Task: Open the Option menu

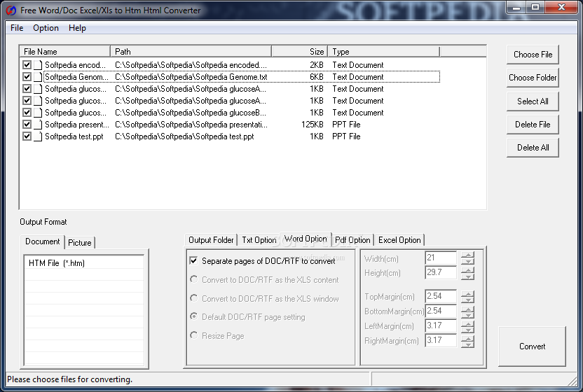Action: point(46,28)
